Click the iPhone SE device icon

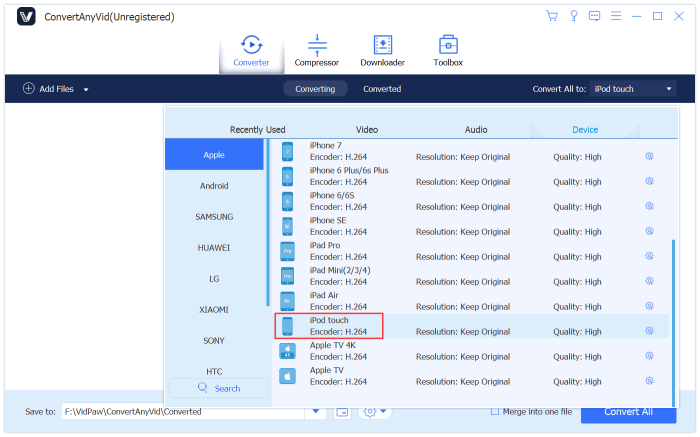pos(288,226)
